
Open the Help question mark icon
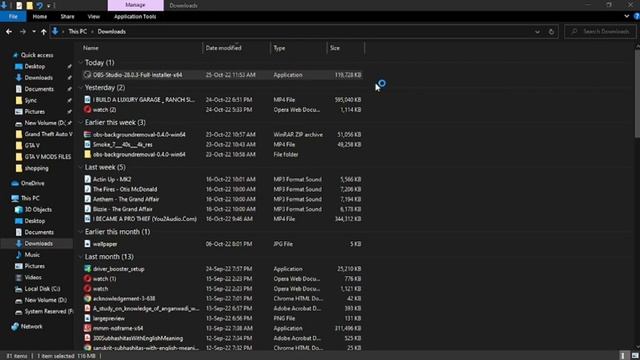tap(636, 16)
